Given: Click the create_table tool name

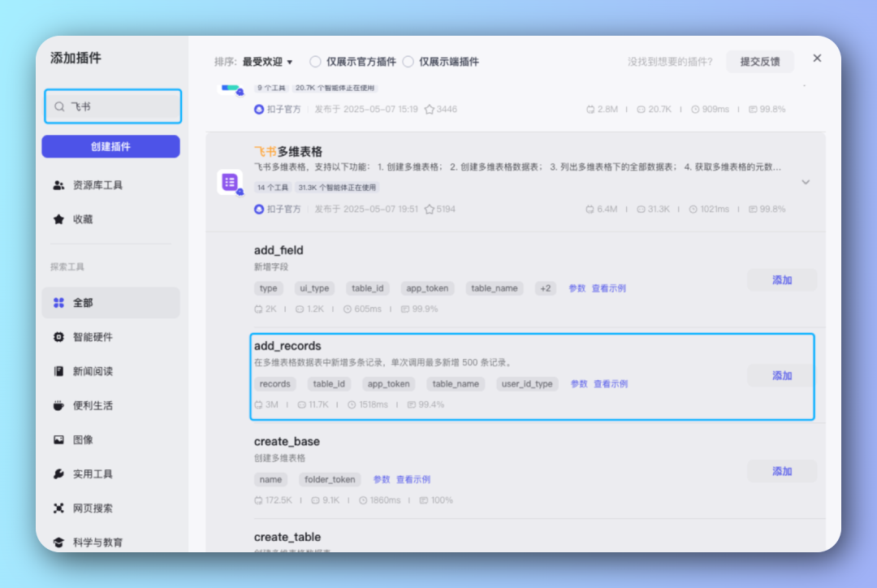Looking at the screenshot, I should (x=287, y=537).
